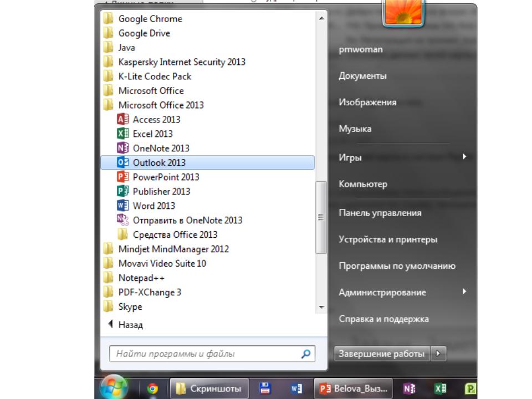Open Программы по умолчанию

coord(397,265)
